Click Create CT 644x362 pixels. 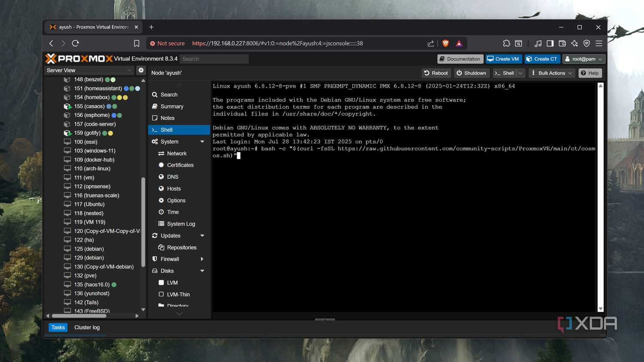pyautogui.click(x=542, y=59)
